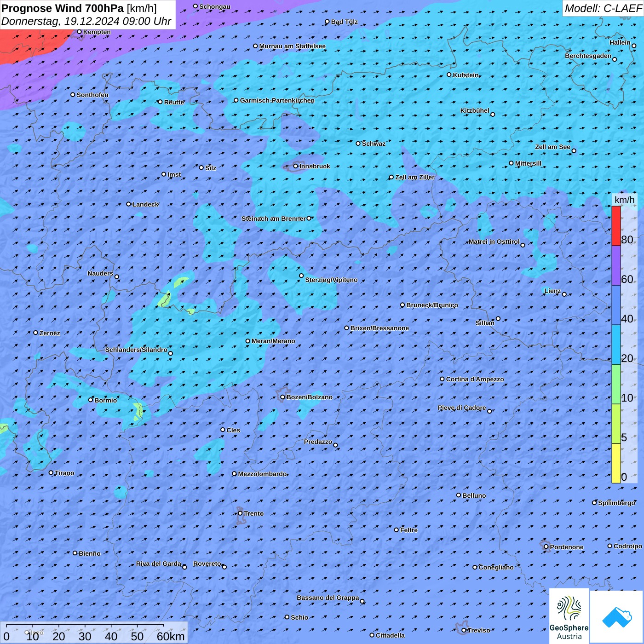Click the '60km' scale bar label
This screenshot has height=644, width=644.
171,636
